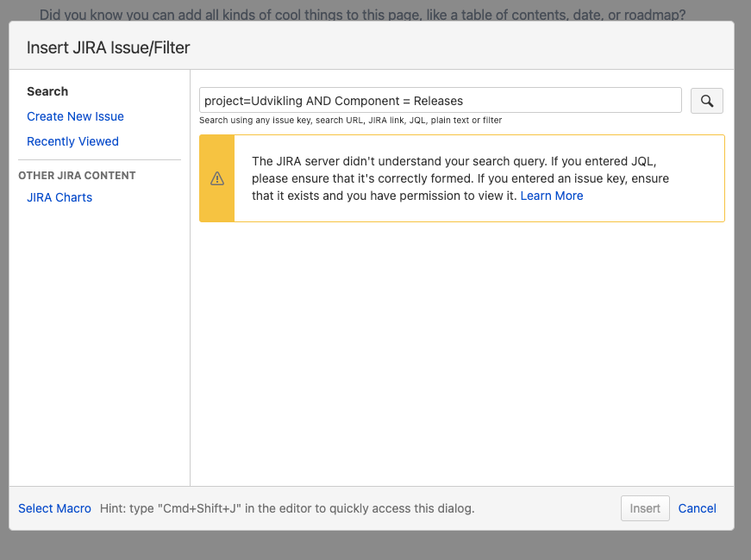Go to JIRA Charts
The height and width of the screenshot is (560, 751).
coord(59,197)
